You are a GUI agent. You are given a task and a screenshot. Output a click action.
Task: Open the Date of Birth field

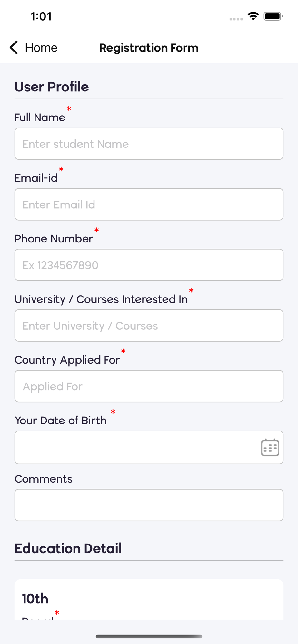[x=149, y=447]
